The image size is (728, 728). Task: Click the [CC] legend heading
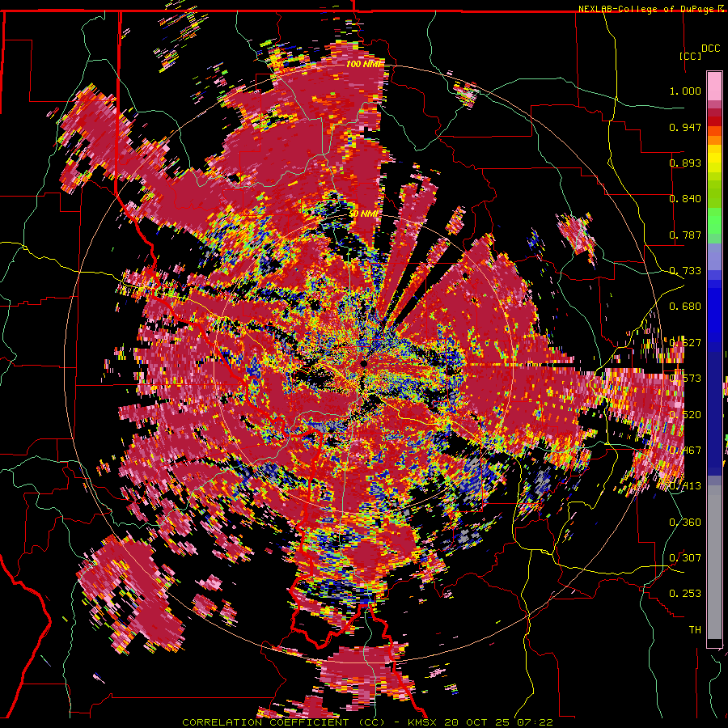(690, 56)
